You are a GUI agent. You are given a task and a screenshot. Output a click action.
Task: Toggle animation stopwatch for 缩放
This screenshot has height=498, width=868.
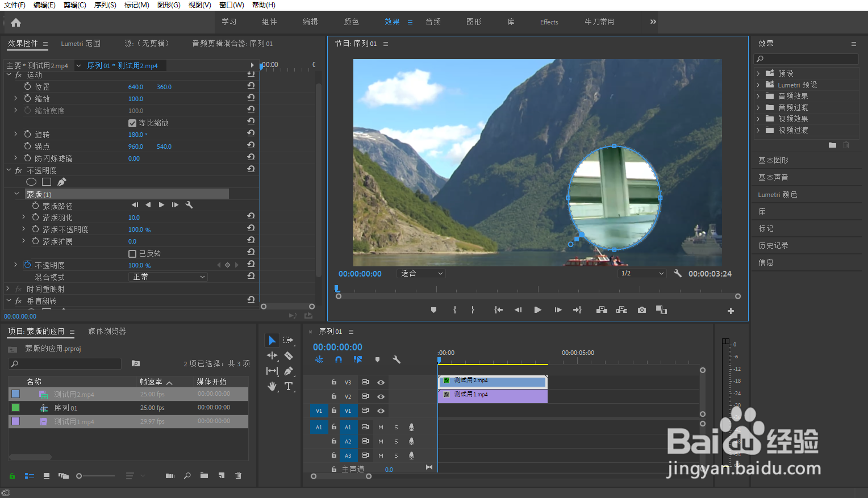(27, 98)
